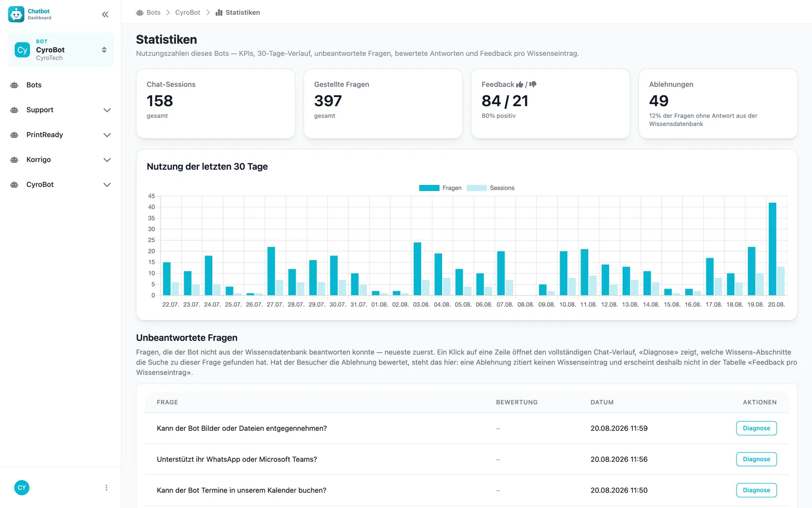
Task: Click the bar-chart icon in the breadcrumb
Action: pyautogui.click(x=219, y=12)
